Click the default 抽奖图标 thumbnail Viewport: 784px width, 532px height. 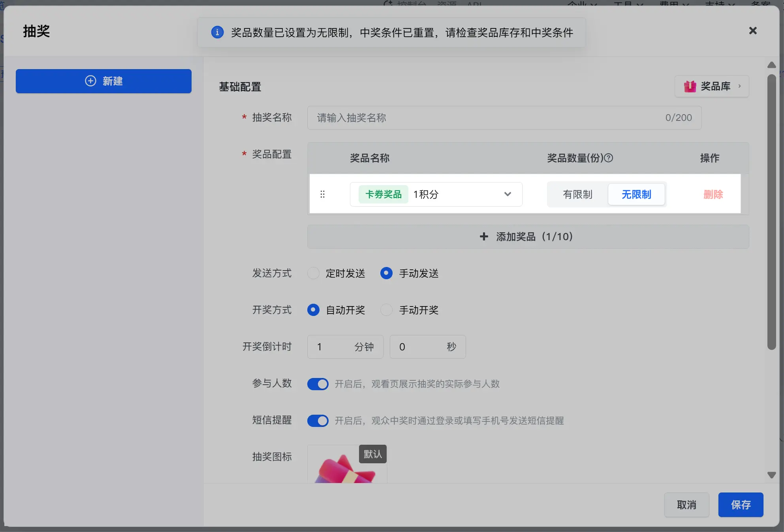click(347, 464)
